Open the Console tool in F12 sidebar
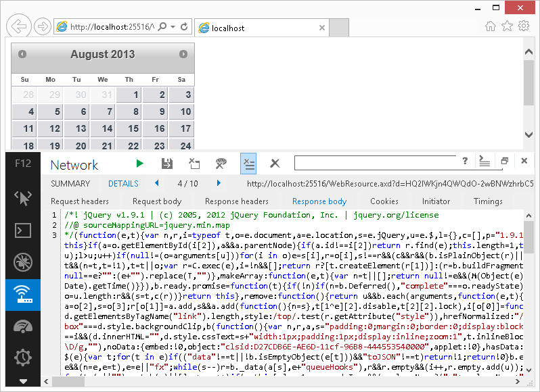Screen dimensions: 540x392 click(23, 230)
